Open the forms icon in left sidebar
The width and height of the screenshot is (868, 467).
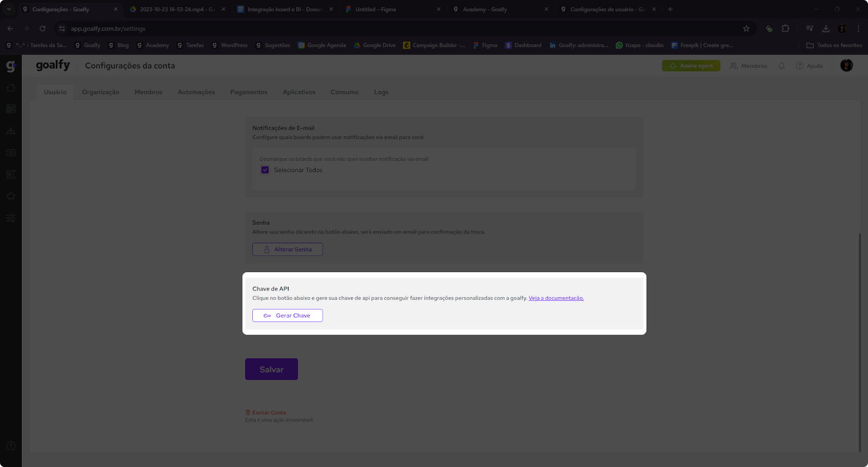11,153
